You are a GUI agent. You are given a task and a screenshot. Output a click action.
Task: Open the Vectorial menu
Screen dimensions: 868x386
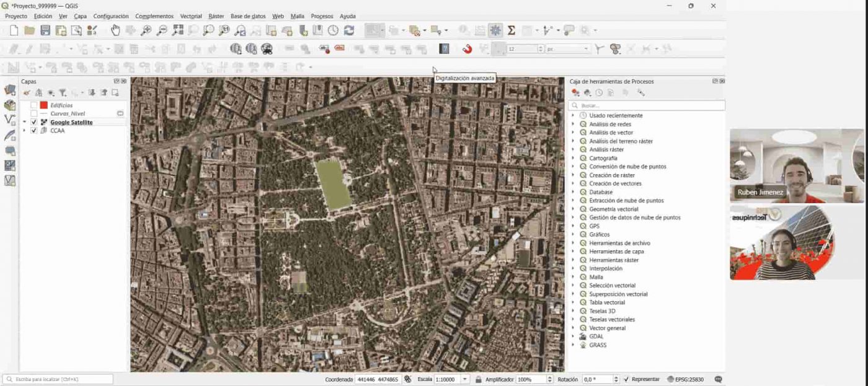pos(191,16)
